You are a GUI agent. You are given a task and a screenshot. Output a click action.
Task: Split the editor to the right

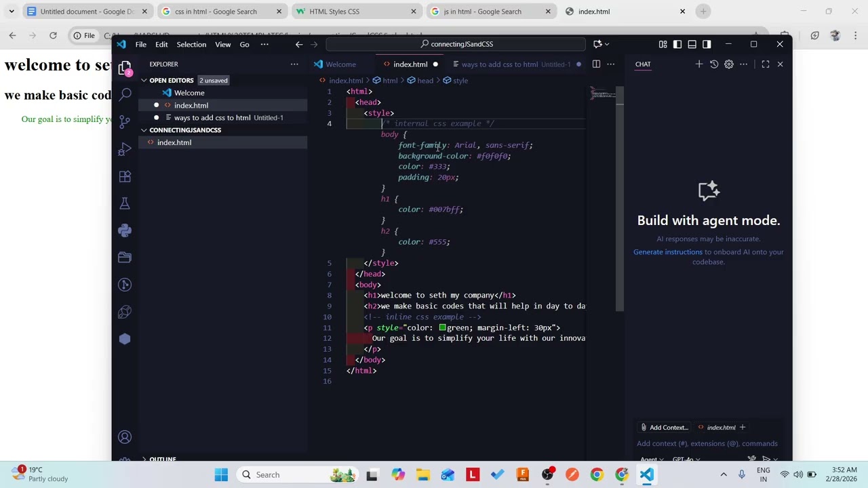pos(596,64)
